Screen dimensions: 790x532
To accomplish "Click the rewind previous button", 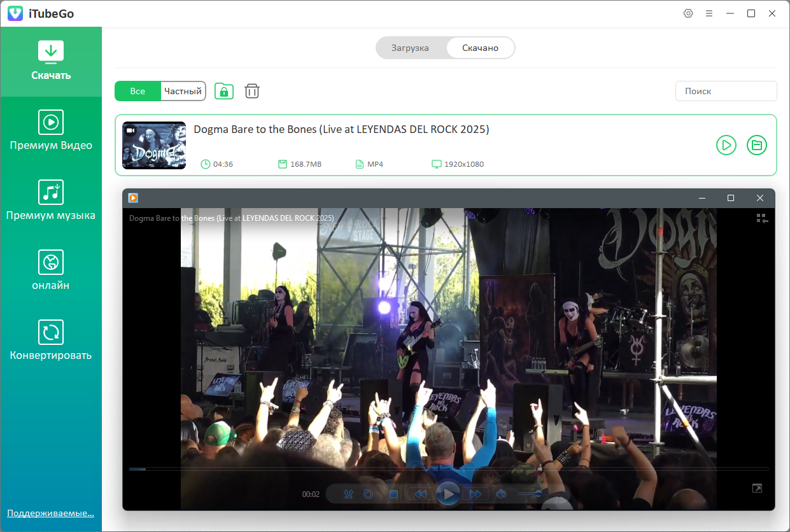I will tap(420, 494).
